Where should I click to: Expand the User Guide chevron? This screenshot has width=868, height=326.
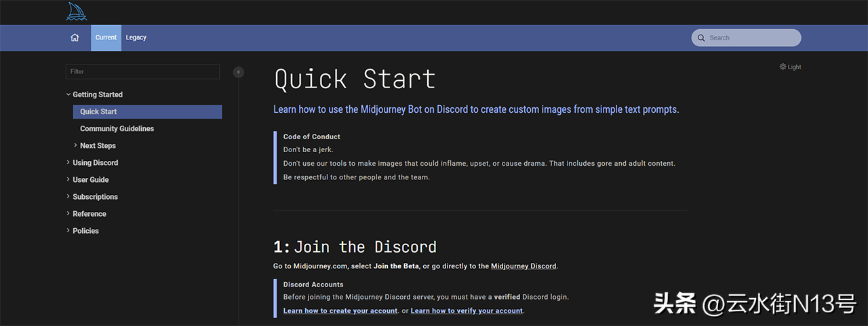point(68,179)
